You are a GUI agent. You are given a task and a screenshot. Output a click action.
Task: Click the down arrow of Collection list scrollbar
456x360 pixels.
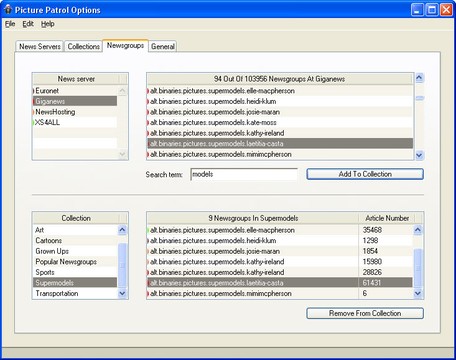[122, 293]
